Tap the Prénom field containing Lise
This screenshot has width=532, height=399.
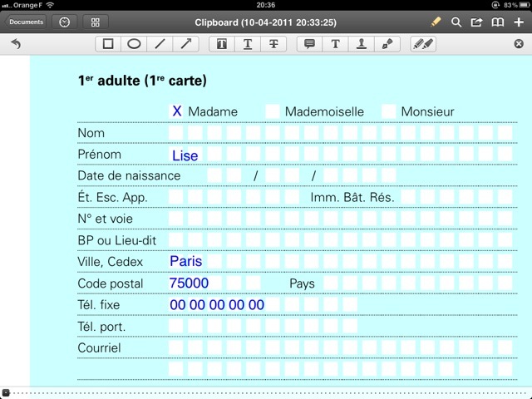185,155
